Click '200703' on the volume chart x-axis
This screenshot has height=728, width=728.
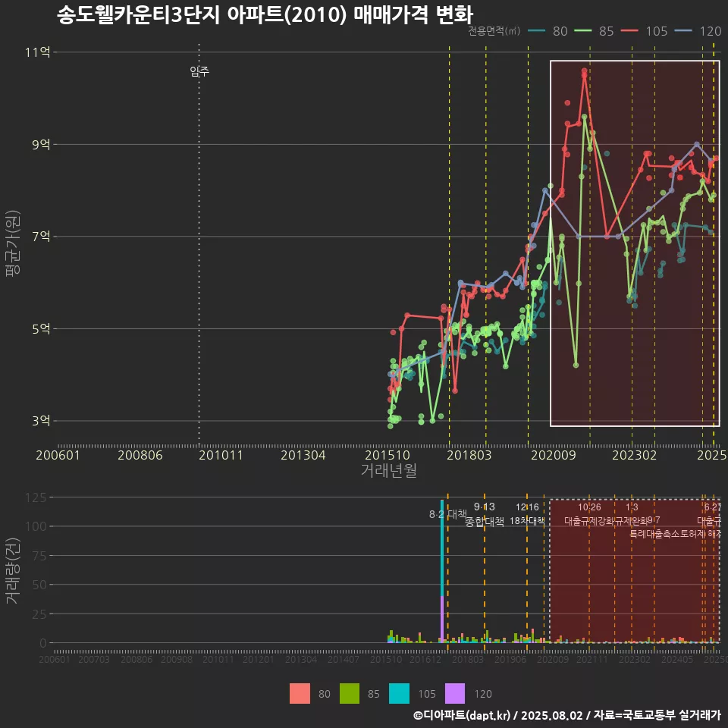coord(94,659)
